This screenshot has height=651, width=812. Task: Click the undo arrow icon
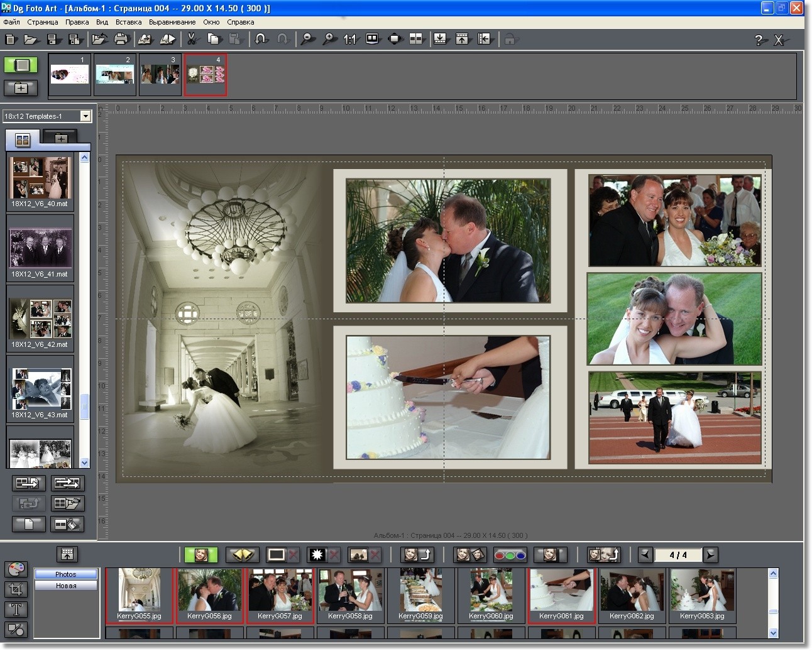(260, 39)
